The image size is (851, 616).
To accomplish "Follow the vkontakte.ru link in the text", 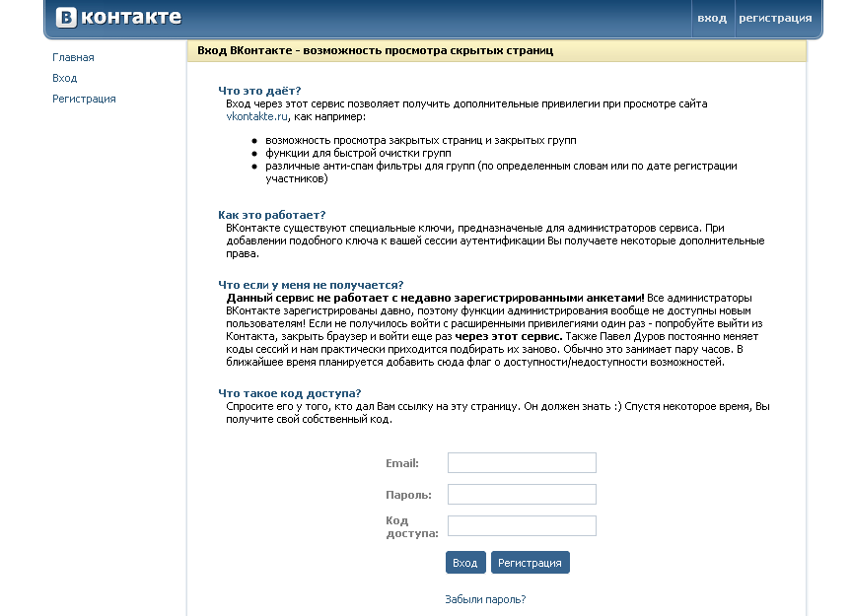I will pyautogui.click(x=256, y=116).
